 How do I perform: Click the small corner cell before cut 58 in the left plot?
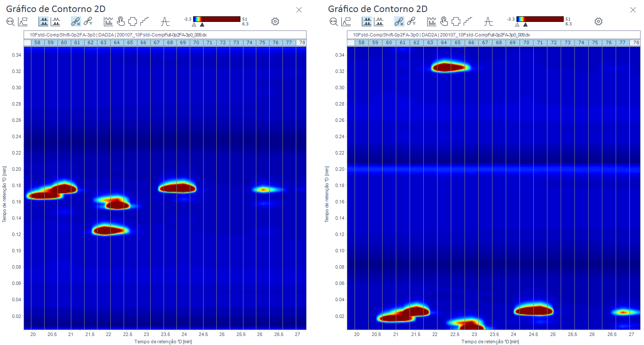[x=27, y=42]
